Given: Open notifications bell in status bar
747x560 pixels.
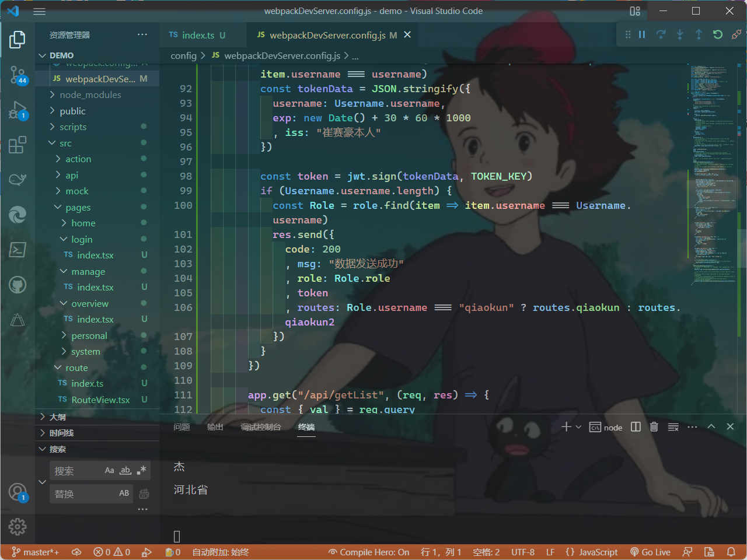Looking at the screenshot, I should [x=731, y=552].
